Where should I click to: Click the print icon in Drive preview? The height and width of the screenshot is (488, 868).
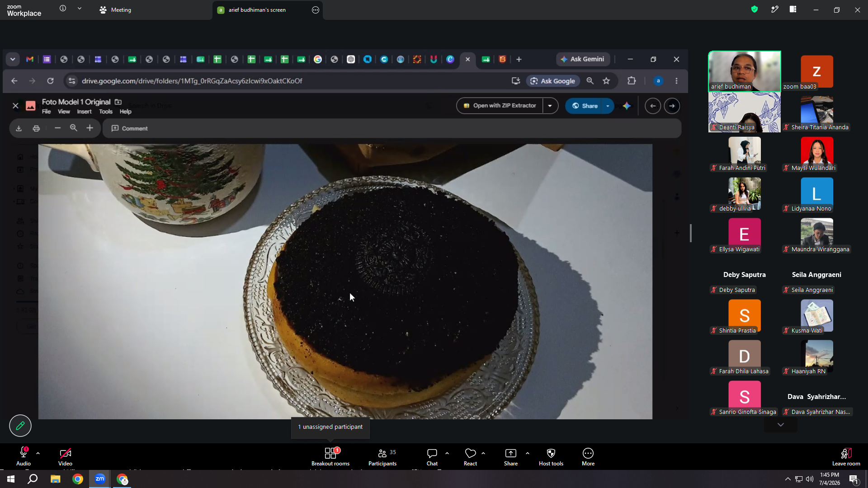(37, 128)
